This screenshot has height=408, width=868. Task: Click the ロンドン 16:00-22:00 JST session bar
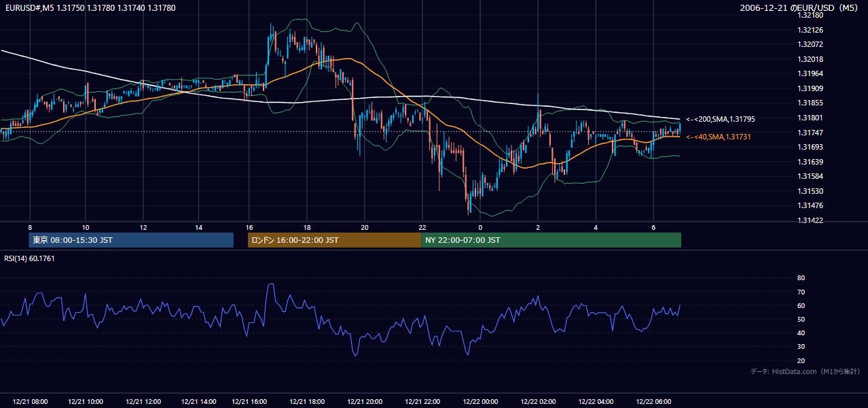pos(334,240)
